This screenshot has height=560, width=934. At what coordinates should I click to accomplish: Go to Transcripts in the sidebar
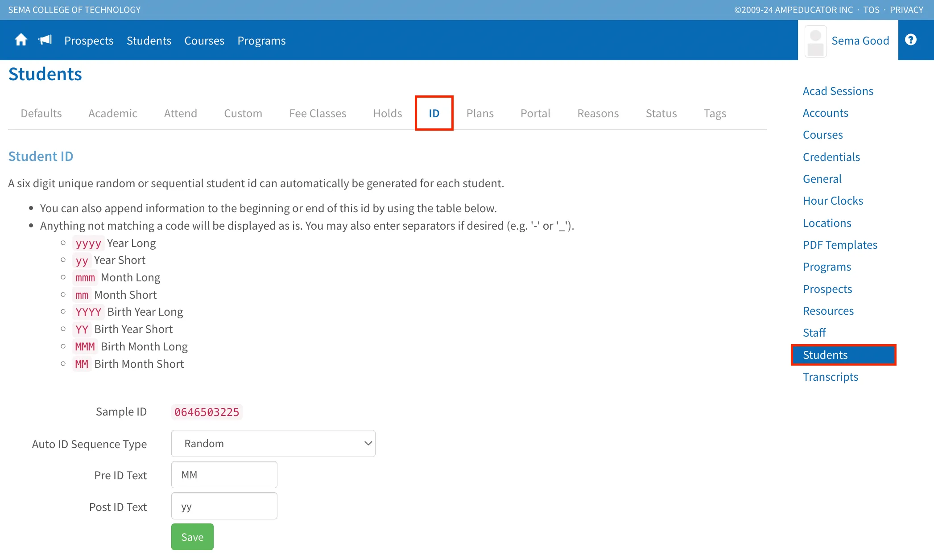click(831, 377)
